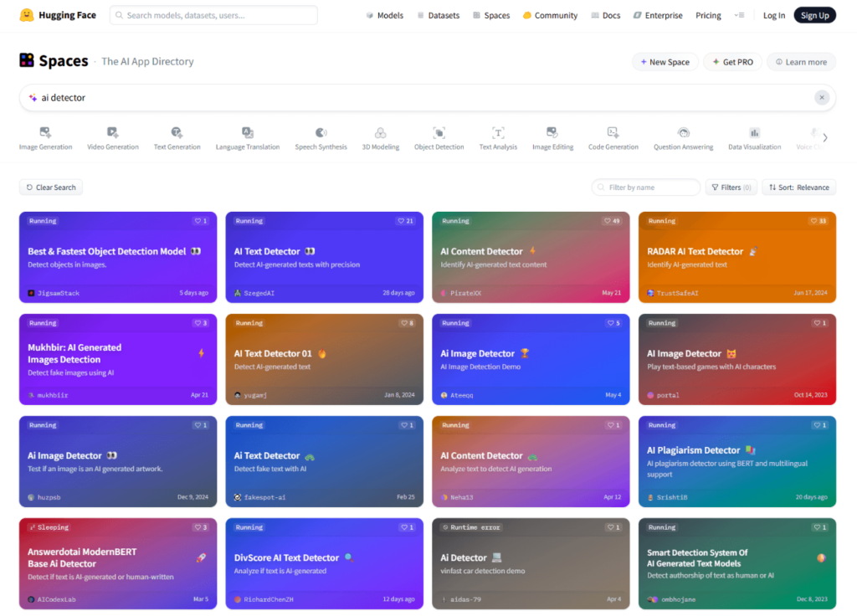Expand the Filters panel
The image size is (857, 616).
(x=731, y=187)
